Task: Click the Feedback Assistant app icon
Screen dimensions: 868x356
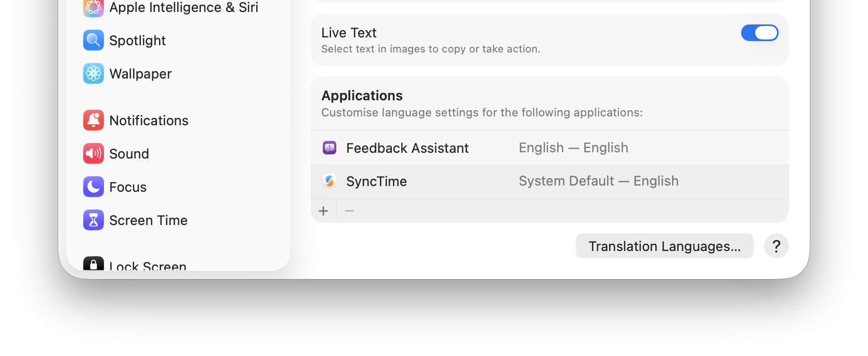Action: click(x=330, y=148)
